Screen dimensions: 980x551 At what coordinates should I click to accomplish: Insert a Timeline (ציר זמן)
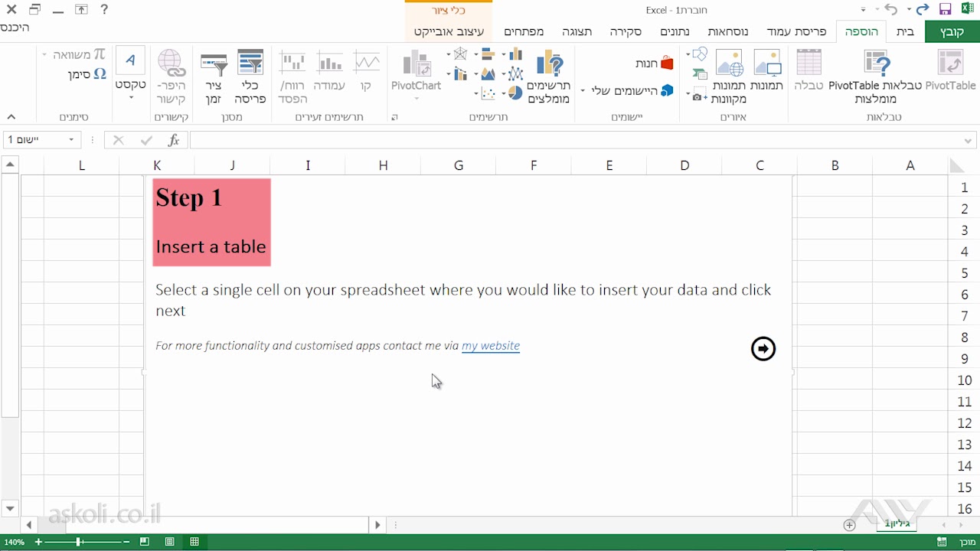(214, 77)
